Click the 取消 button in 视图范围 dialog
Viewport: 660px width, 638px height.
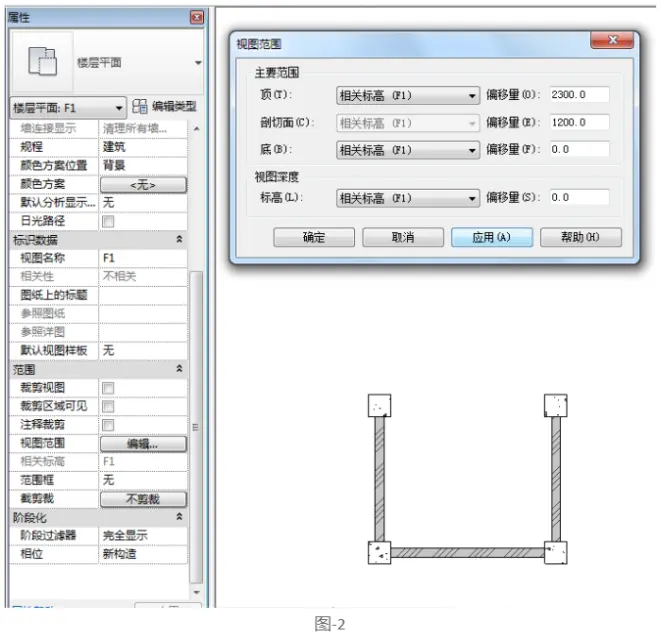(403, 237)
